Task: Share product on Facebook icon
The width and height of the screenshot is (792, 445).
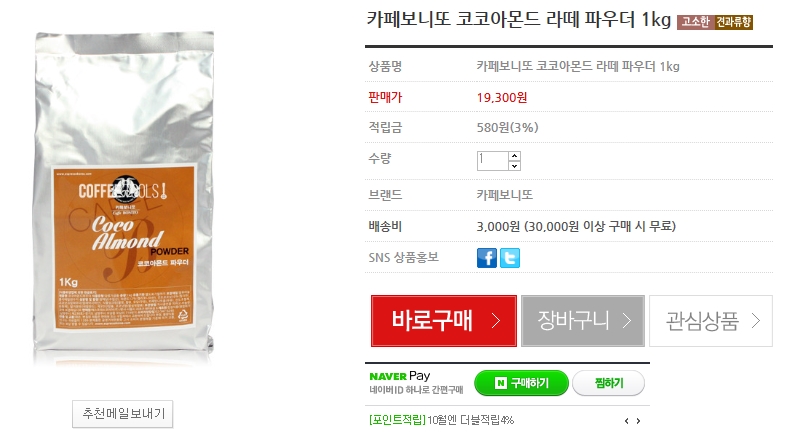Action: point(486,258)
